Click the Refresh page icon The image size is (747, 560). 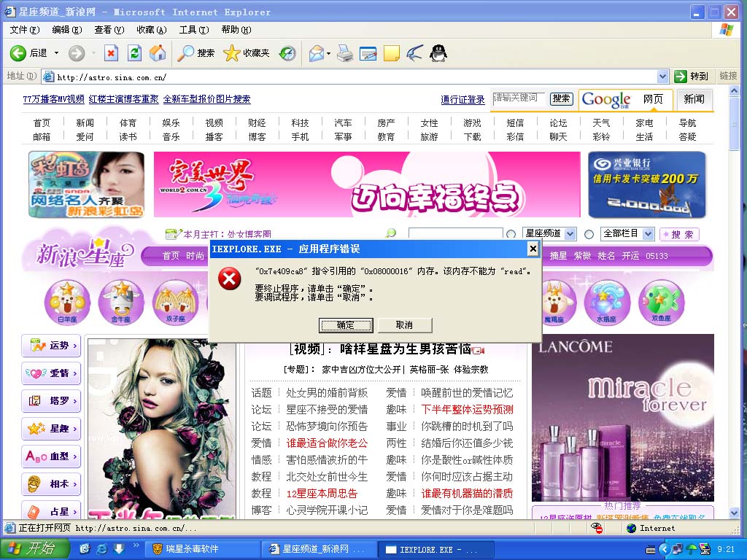(134, 53)
